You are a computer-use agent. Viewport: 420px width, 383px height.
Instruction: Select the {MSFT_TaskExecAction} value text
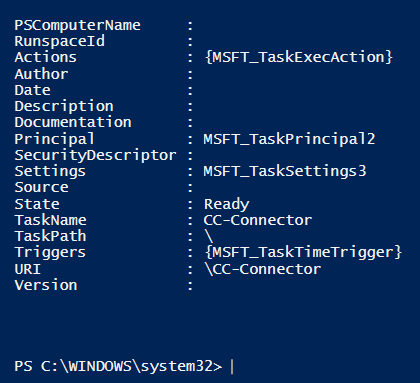[x=299, y=57]
